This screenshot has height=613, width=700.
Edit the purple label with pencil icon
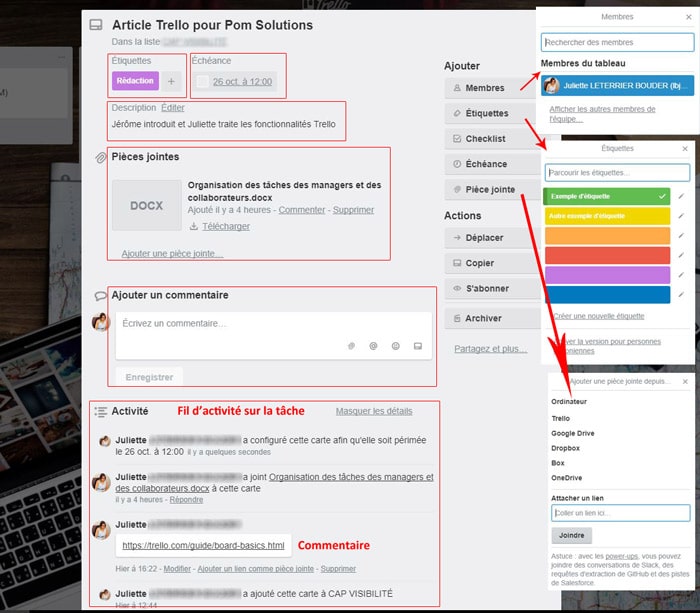click(x=681, y=275)
